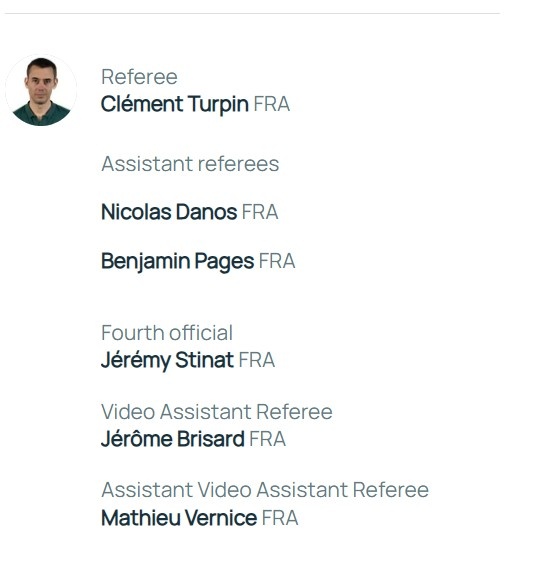Viewport: 550px width, 585px height.
Task: Open the referee's circular profile photo
Action: (41, 90)
